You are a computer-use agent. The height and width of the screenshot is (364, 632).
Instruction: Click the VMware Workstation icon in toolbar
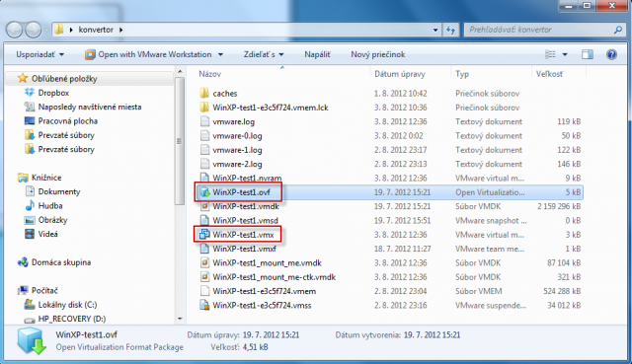coord(90,54)
